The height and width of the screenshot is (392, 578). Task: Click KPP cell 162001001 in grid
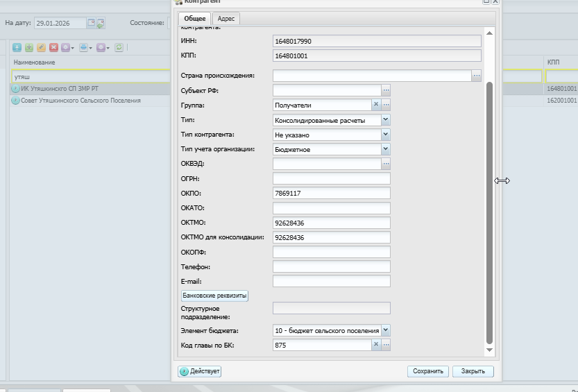(561, 101)
